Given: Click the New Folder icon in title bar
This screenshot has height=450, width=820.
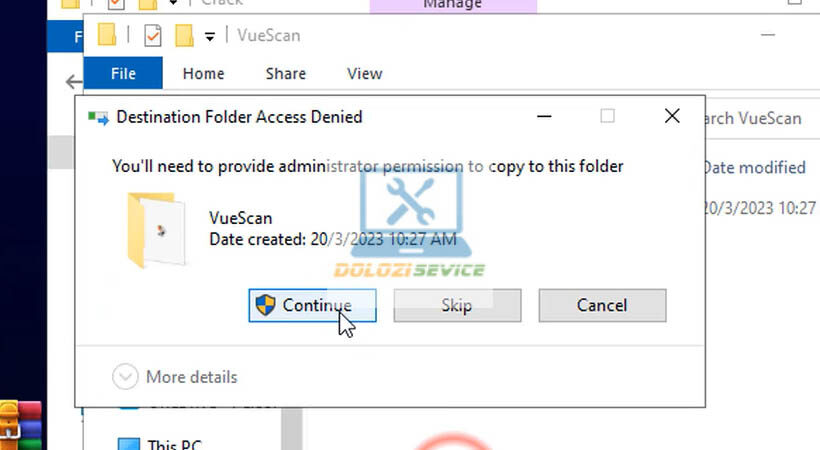Looking at the screenshot, I should (184, 36).
